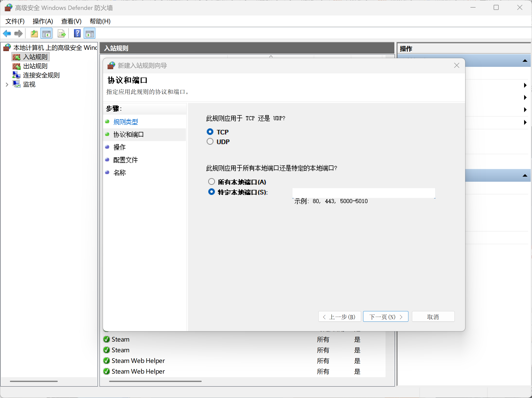532x398 pixels.
Task: Click the back arrow toolbar icon
Action: pos(7,33)
